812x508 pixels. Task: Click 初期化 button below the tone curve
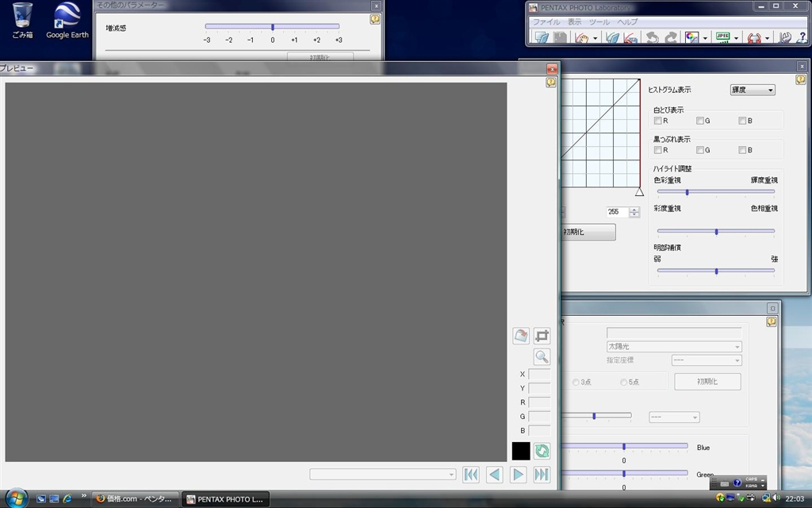click(588, 232)
